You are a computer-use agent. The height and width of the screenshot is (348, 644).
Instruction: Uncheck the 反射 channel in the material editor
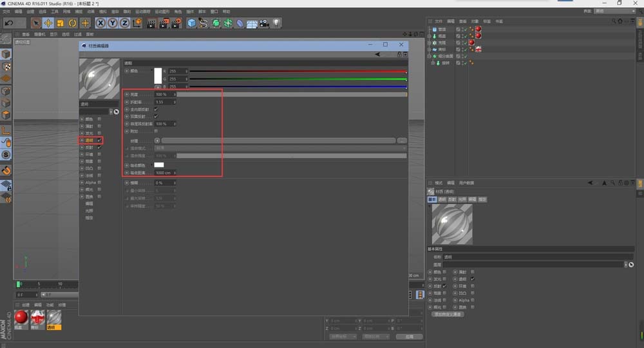point(99,147)
